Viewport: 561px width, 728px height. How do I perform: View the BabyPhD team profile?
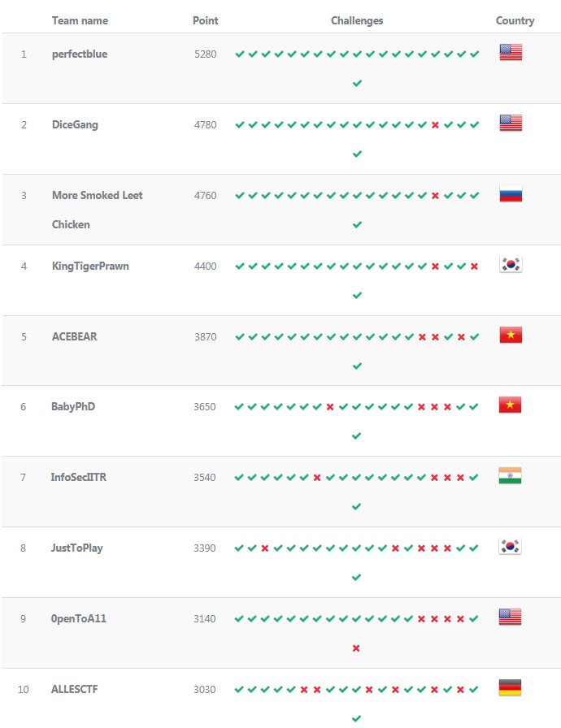73,406
